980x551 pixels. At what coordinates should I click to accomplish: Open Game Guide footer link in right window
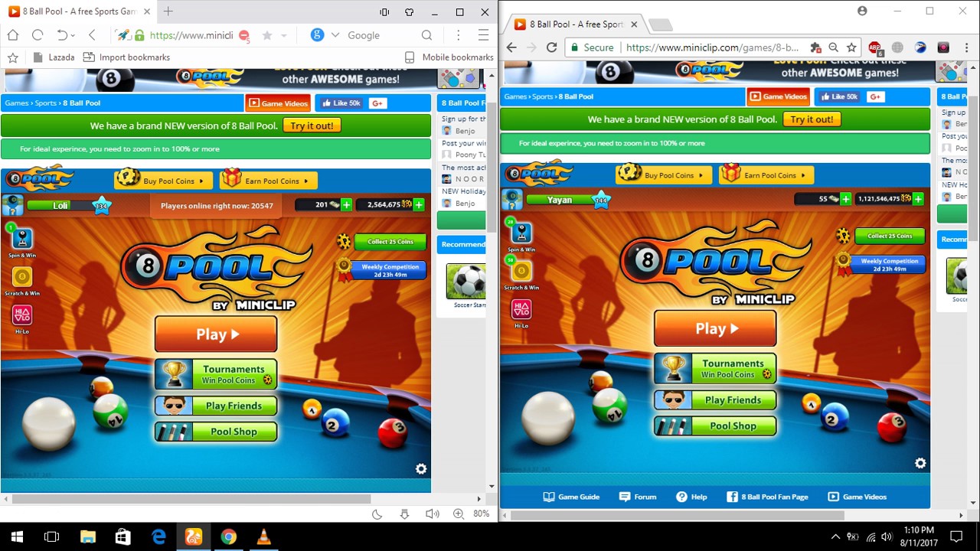pos(571,497)
